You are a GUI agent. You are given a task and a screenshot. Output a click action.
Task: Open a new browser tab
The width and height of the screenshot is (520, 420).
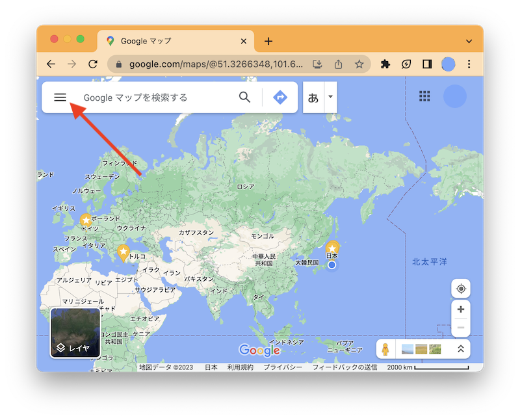click(268, 41)
